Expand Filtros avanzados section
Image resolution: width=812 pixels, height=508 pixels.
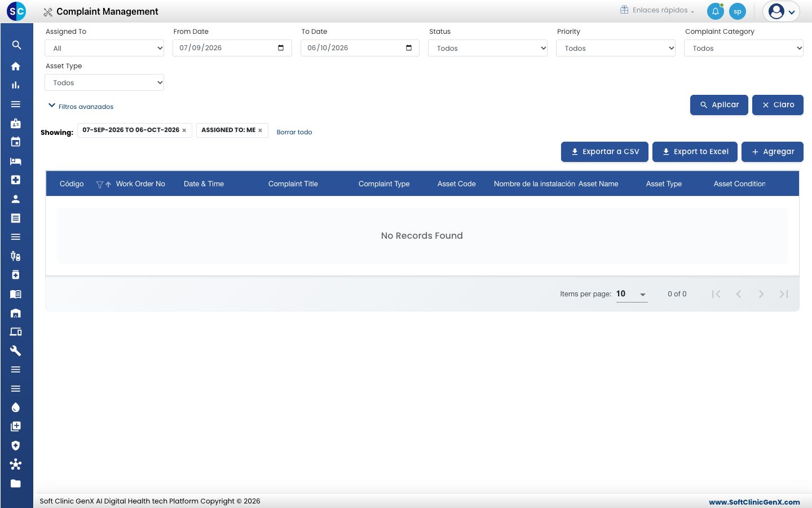[x=81, y=106]
